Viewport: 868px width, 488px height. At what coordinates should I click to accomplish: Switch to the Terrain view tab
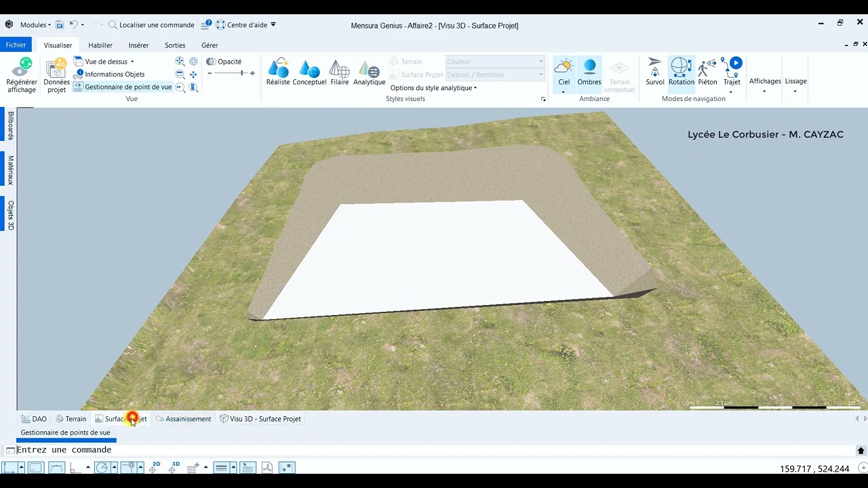click(71, 419)
